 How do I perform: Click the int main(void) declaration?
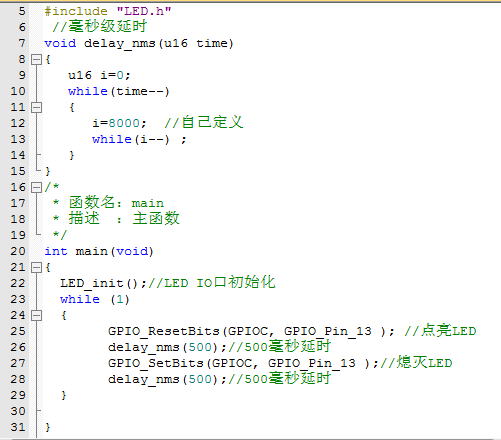99,251
